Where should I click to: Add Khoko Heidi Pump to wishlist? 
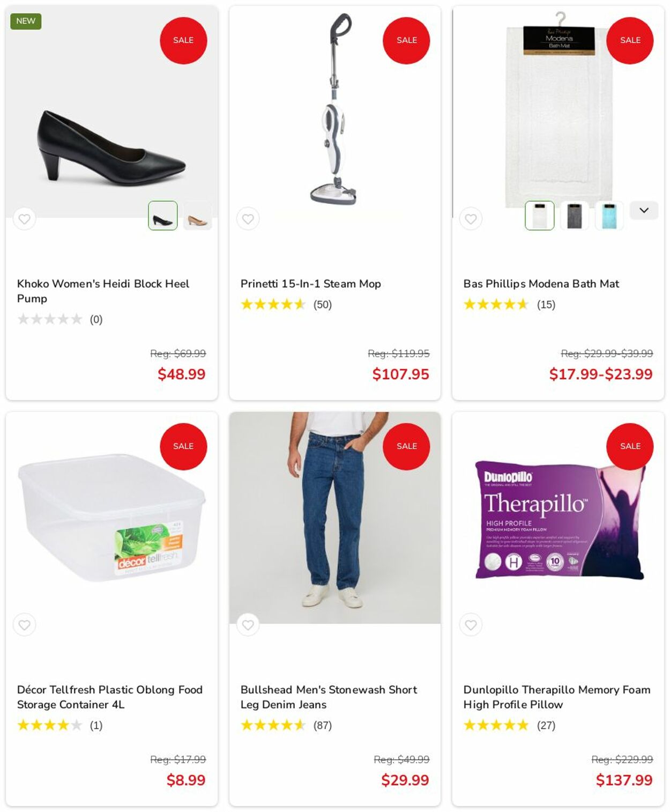(24, 219)
